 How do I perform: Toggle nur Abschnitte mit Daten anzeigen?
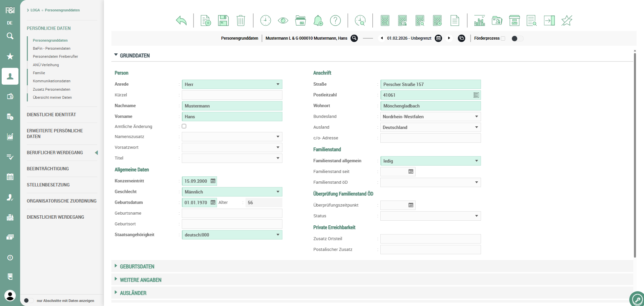[x=29, y=301]
